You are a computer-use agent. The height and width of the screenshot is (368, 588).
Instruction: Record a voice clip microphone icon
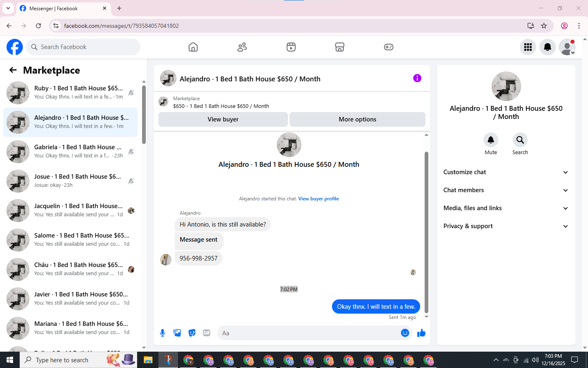click(163, 333)
